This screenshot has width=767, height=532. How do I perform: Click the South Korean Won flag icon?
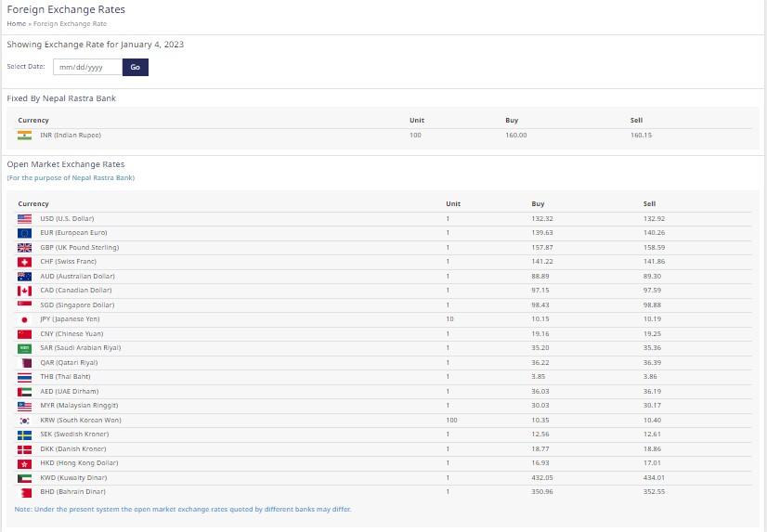click(x=24, y=420)
